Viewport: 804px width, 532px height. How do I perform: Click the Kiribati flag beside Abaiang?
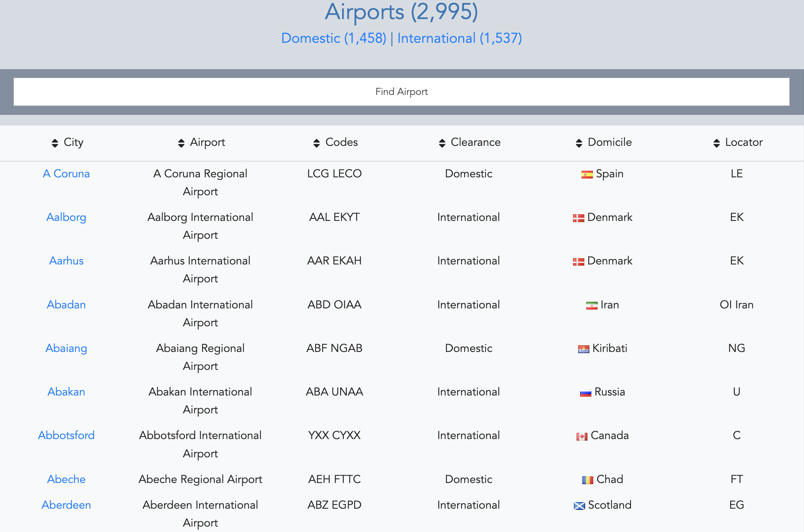pos(584,349)
